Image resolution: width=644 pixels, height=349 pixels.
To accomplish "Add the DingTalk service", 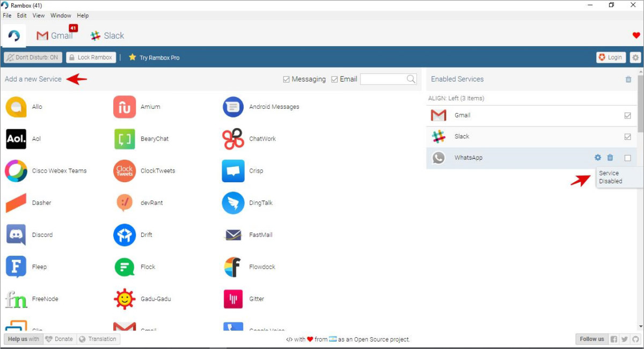I will coord(247,203).
